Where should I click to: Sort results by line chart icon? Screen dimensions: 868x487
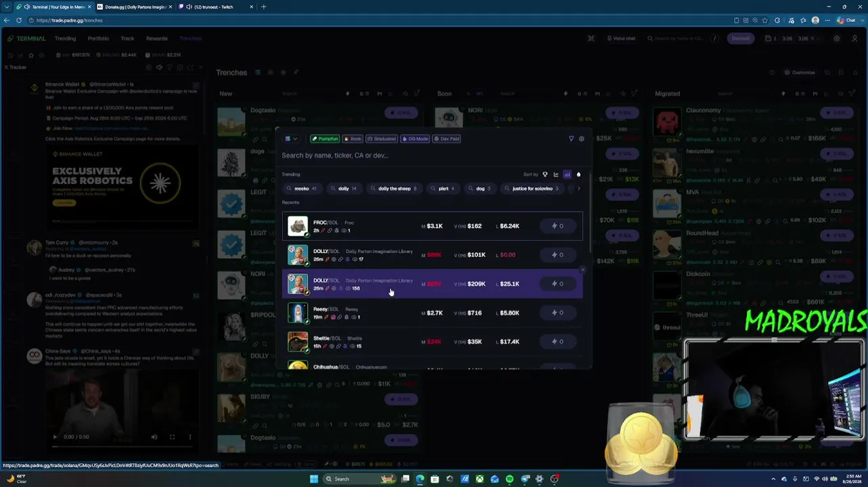pos(556,175)
